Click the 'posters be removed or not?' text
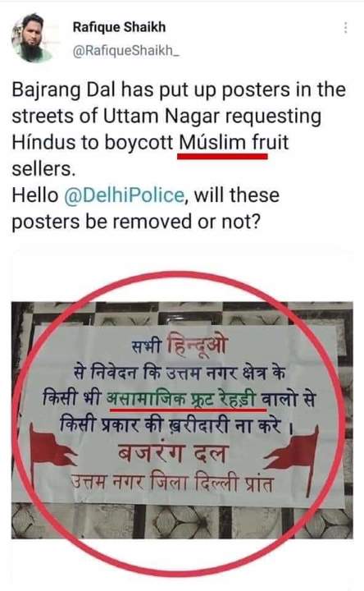 click(x=136, y=222)
